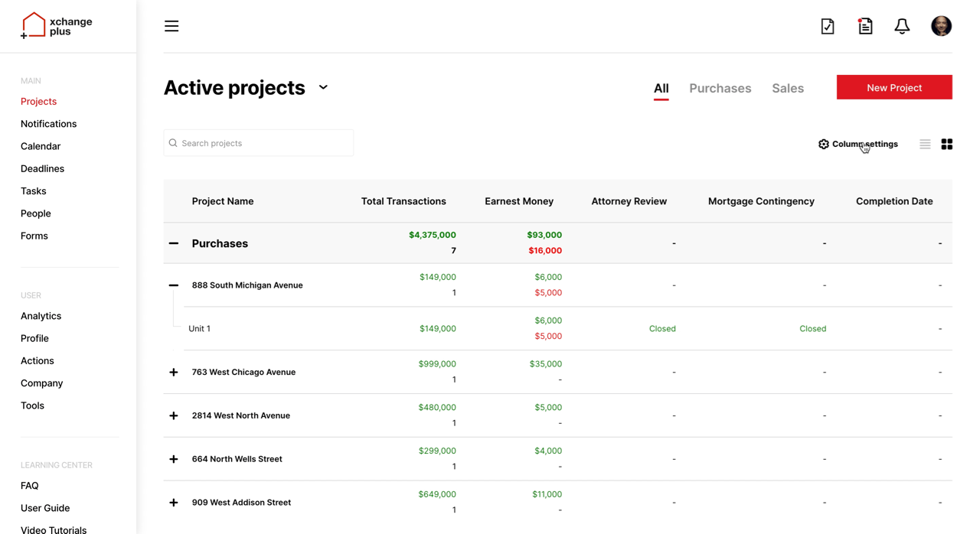Open the notifications bell icon
This screenshot has height=534, width=980.
pyautogui.click(x=902, y=26)
